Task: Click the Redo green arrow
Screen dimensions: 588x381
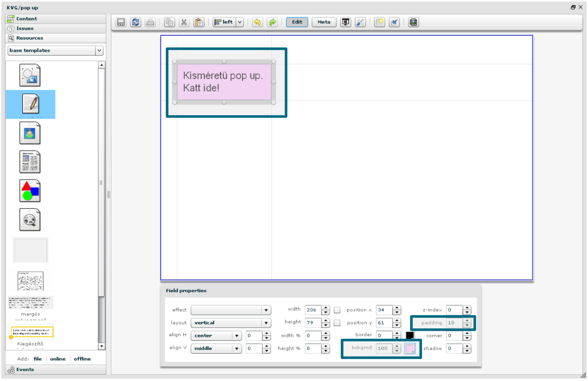Action: pos(272,22)
